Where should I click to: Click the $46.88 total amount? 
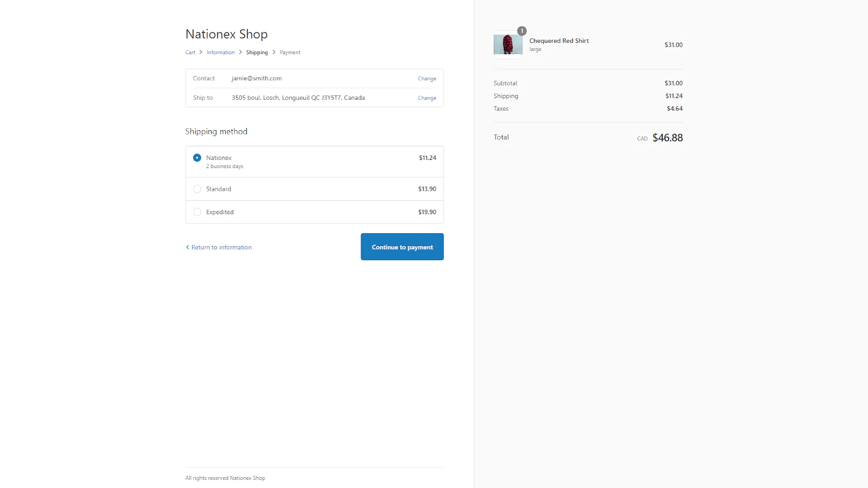click(x=667, y=138)
